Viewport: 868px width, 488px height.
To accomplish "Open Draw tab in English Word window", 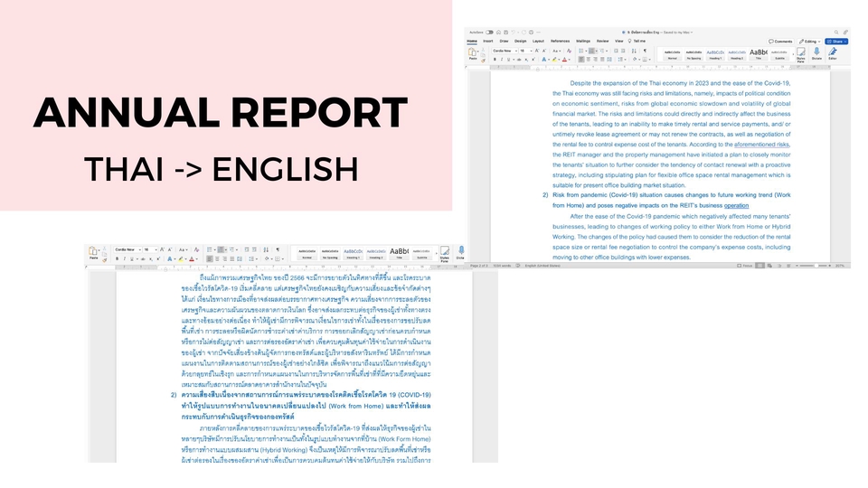I will [504, 41].
